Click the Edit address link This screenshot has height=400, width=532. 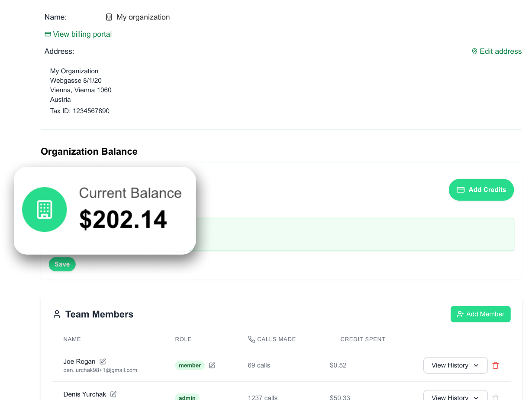pos(500,51)
